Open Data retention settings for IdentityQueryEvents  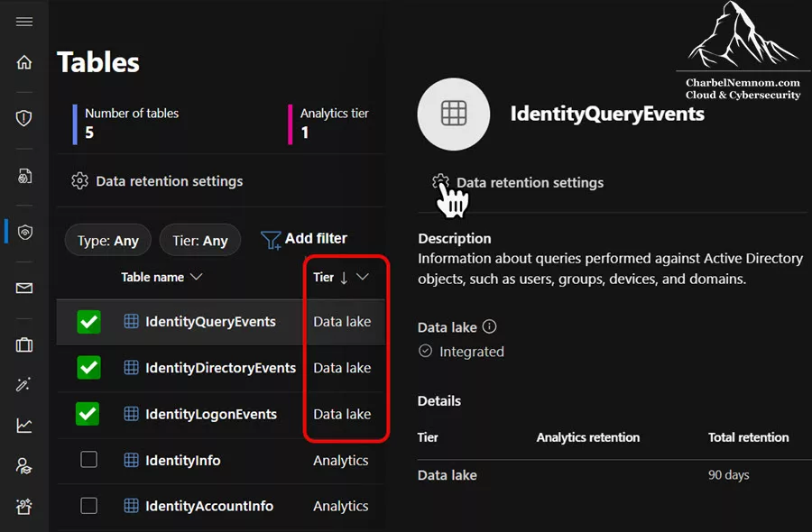(518, 182)
